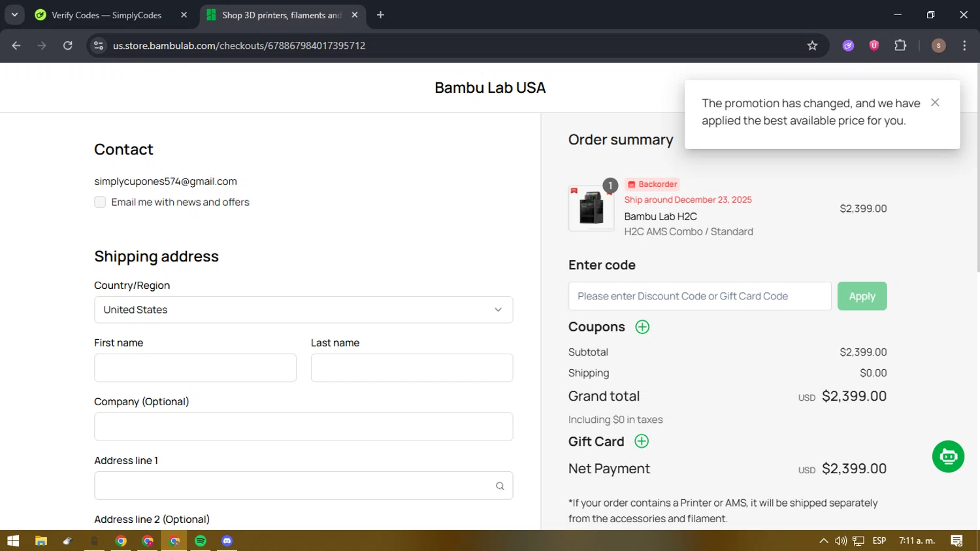This screenshot has width=980, height=551.
Task: Click the Net Payment amount $2,399.00
Action: tap(854, 469)
